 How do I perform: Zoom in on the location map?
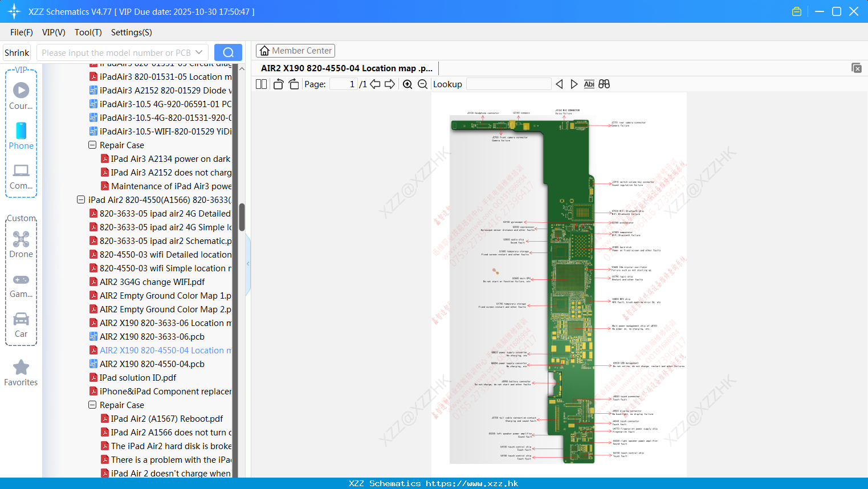coord(407,84)
